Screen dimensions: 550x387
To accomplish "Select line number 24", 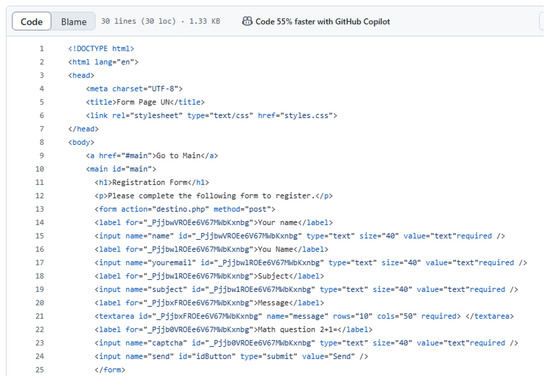I will click(40, 356).
